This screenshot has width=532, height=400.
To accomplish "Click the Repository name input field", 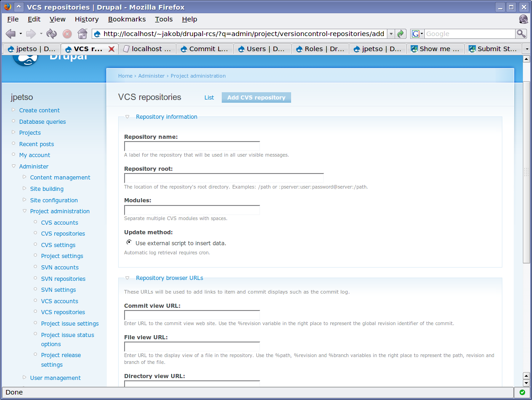I will coord(192,146).
